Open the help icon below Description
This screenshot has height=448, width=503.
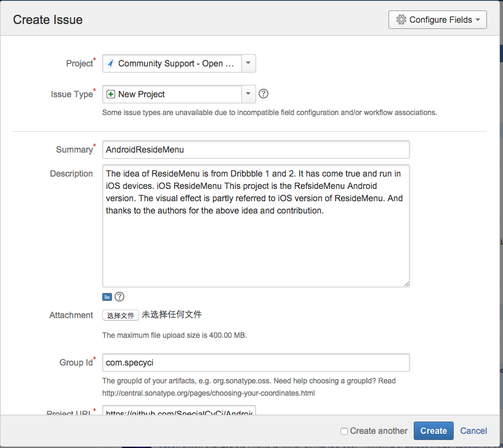point(119,297)
